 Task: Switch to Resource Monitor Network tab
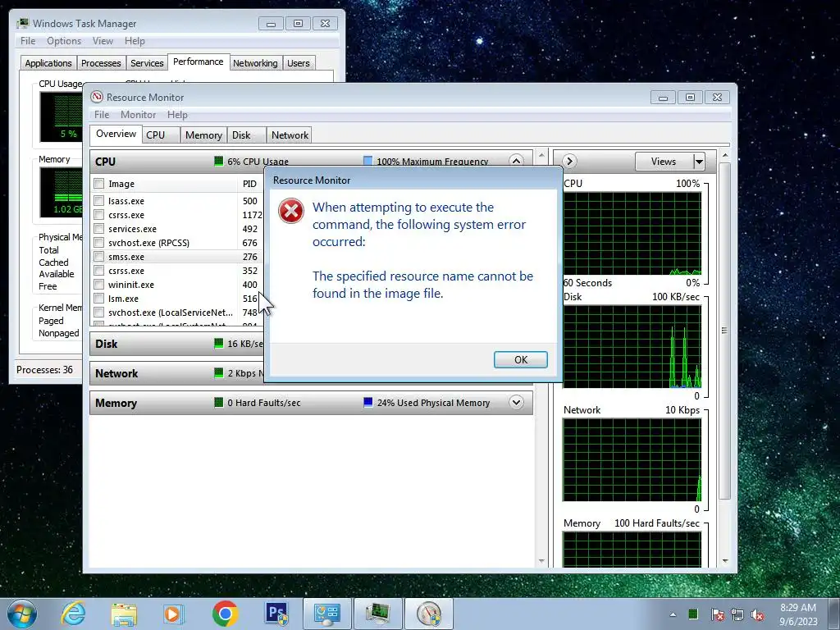click(x=290, y=135)
